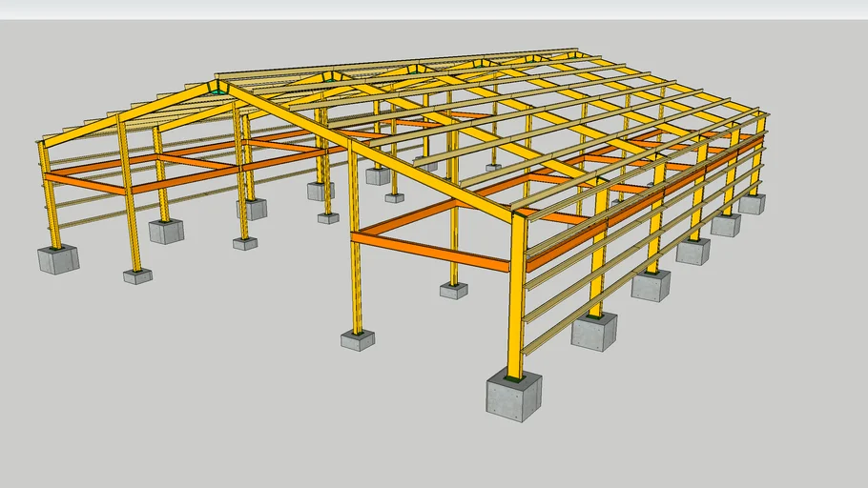Select the farthest footing at right wall end

point(752,204)
